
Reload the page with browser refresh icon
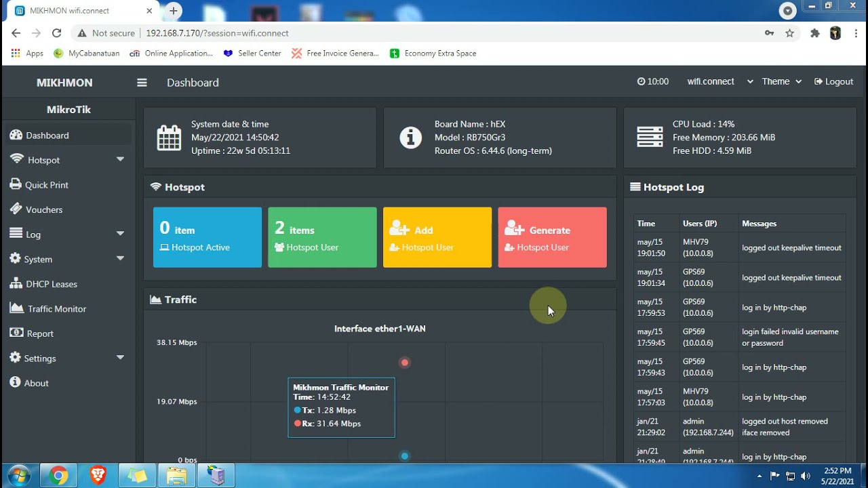57,33
